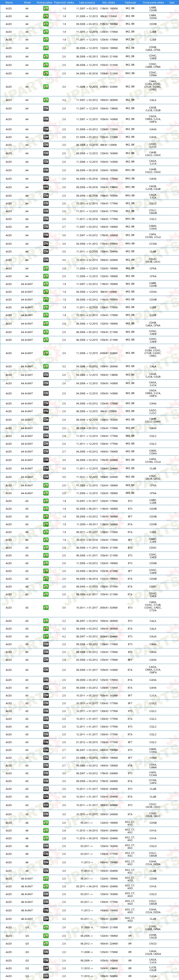Click the petrol icon for A4 Avant 3.0 245kW
This screenshot has width=179, height=980.
[x=46, y=353]
